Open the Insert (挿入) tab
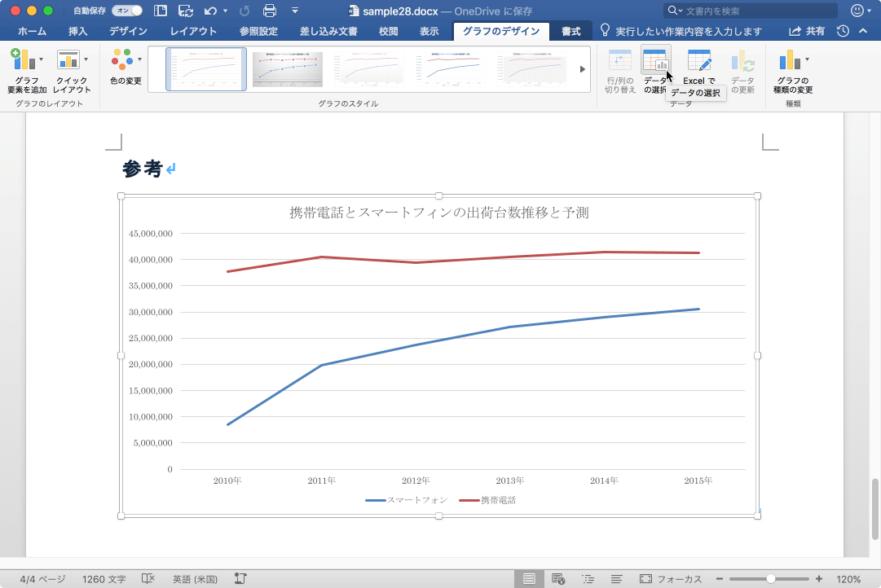Image resolution: width=881 pixels, height=588 pixels. click(x=78, y=32)
